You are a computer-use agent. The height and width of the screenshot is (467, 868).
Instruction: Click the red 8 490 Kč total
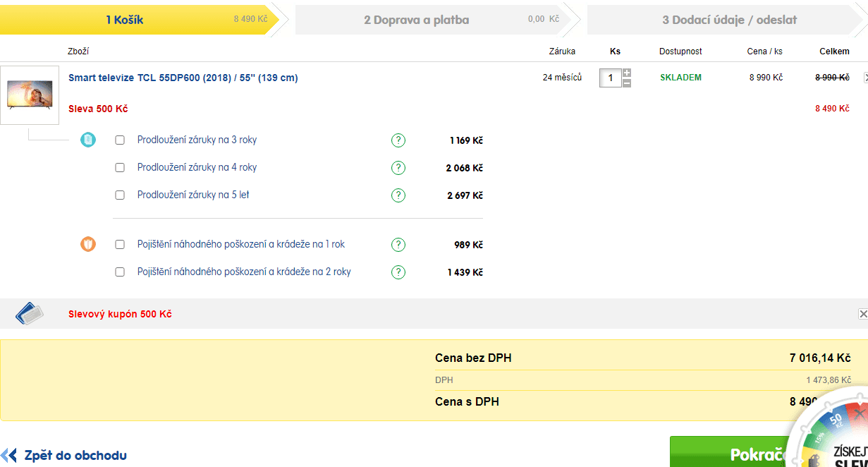point(832,109)
